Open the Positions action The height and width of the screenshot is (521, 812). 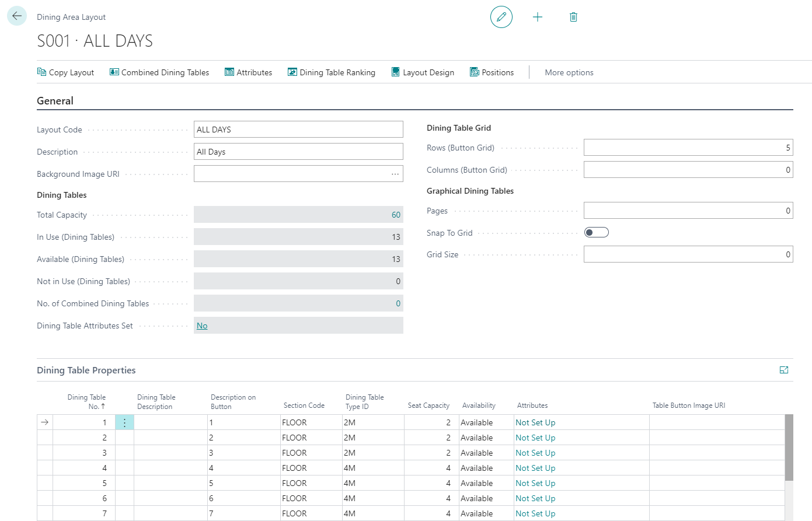[492, 72]
